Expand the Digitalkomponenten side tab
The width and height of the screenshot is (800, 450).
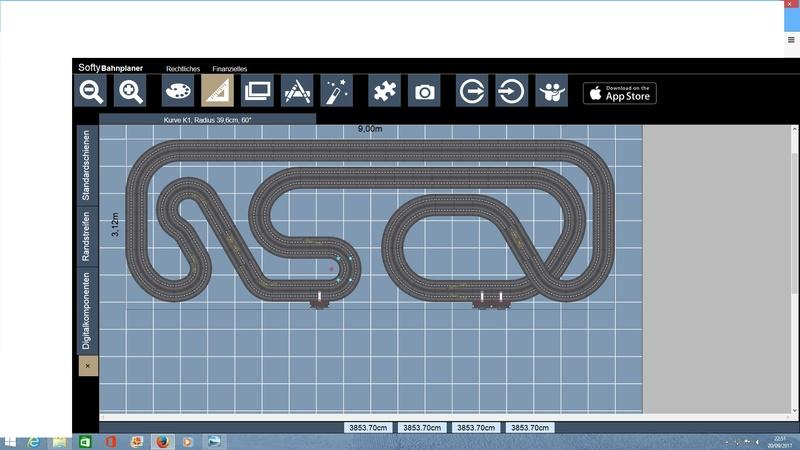tap(87, 310)
